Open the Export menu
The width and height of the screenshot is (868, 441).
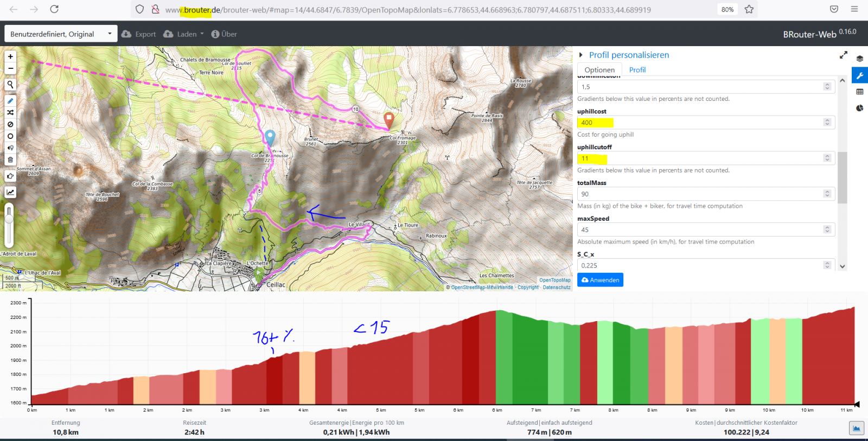click(139, 34)
